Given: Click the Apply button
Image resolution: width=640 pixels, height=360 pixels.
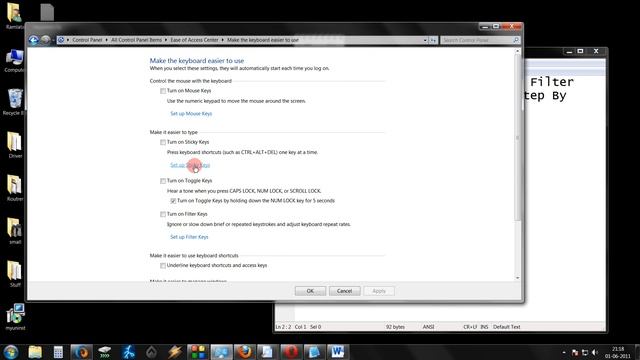Looking at the screenshot, I should tap(379, 291).
